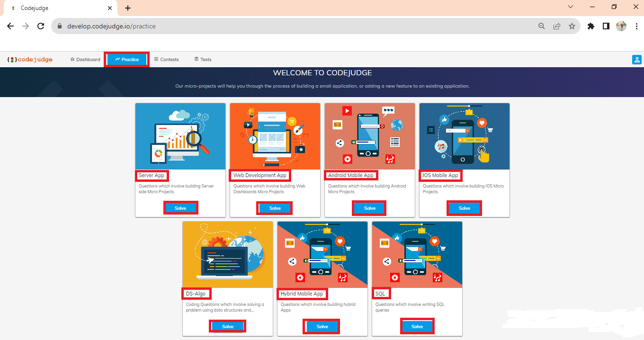Screen dimensions: 644x340
Task: Click the Web Development App card image
Action: pyautogui.click(x=275, y=136)
